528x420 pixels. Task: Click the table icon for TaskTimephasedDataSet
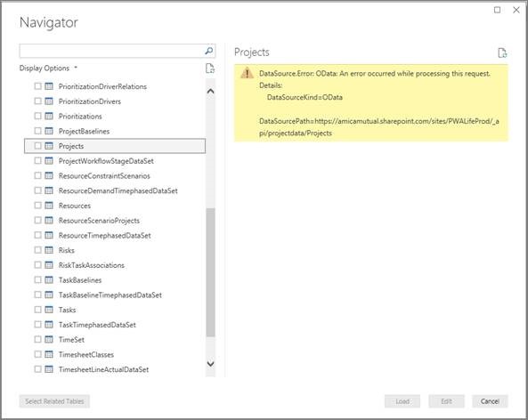(x=49, y=325)
